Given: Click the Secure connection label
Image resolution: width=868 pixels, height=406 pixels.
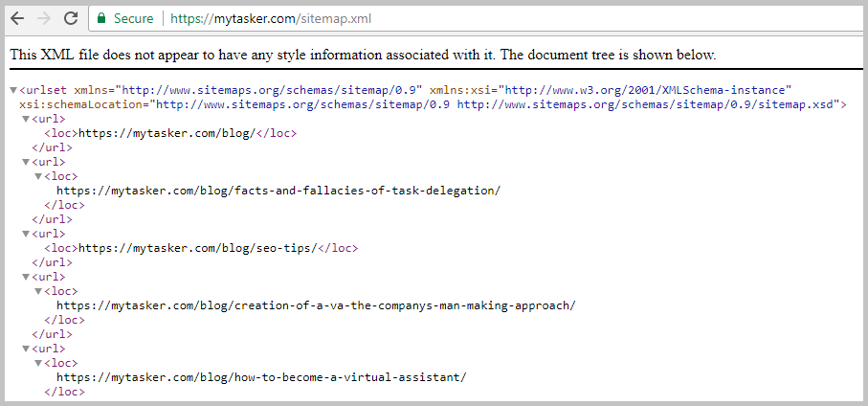Looking at the screenshot, I should 133,19.
